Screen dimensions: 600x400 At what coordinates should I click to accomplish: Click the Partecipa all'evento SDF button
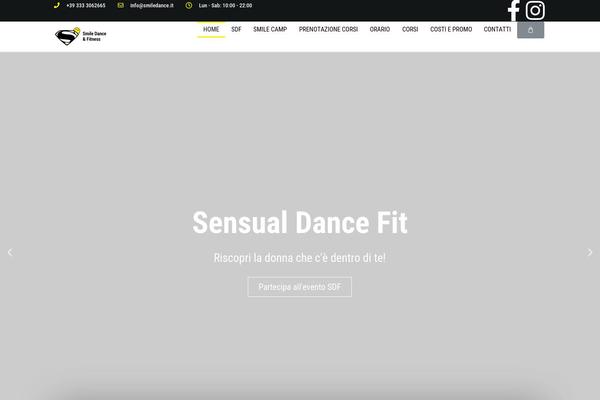(299, 287)
